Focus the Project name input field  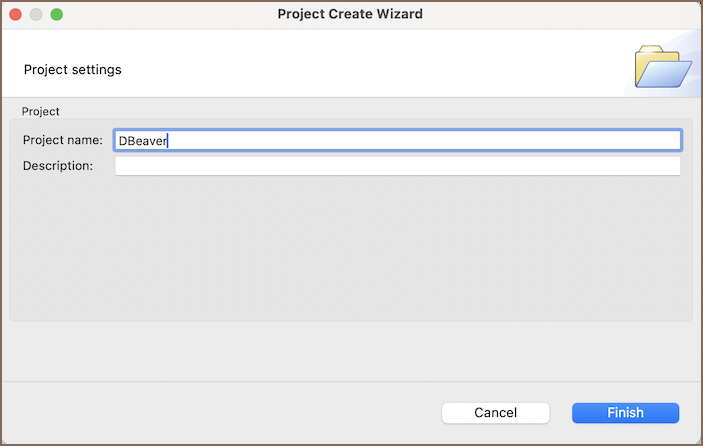click(x=398, y=141)
